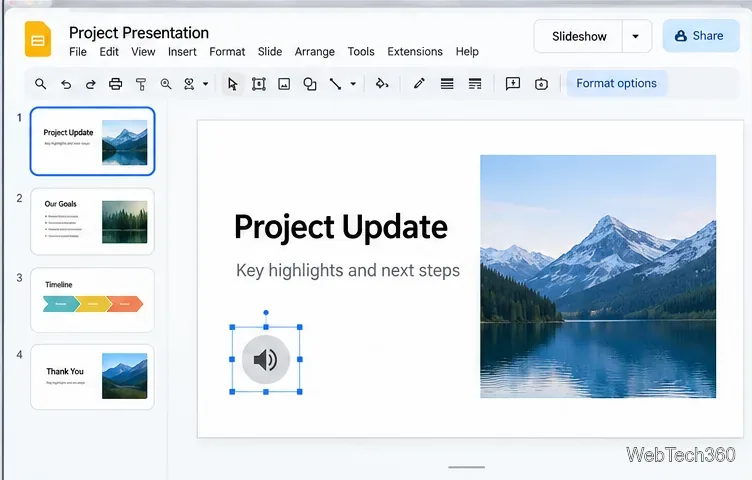Click the icon right of add comment
This screenshot has width=752, height=480.
541,84
